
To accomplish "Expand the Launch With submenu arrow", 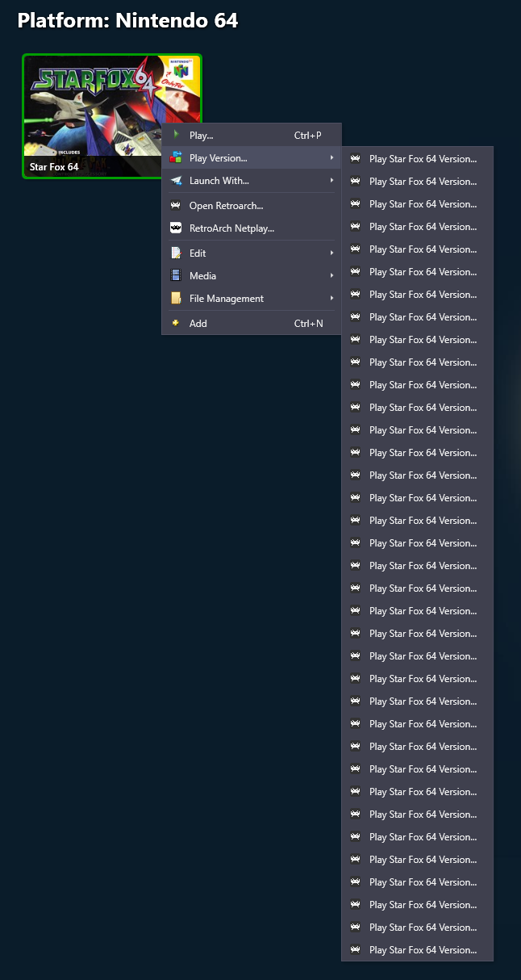I will [331, 181].
